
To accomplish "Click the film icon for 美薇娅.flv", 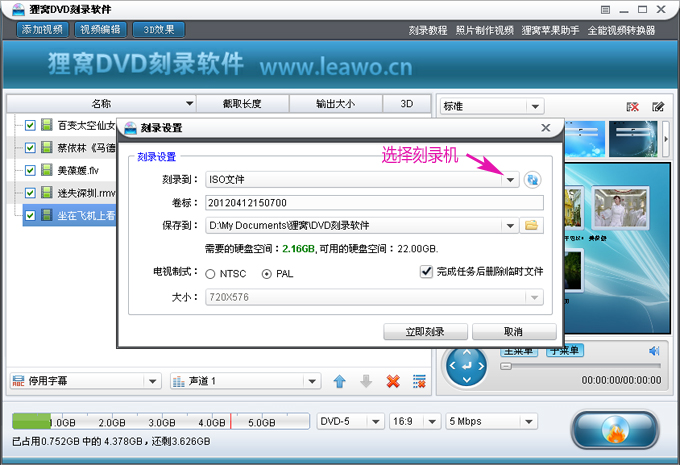I will click(47, 170).
